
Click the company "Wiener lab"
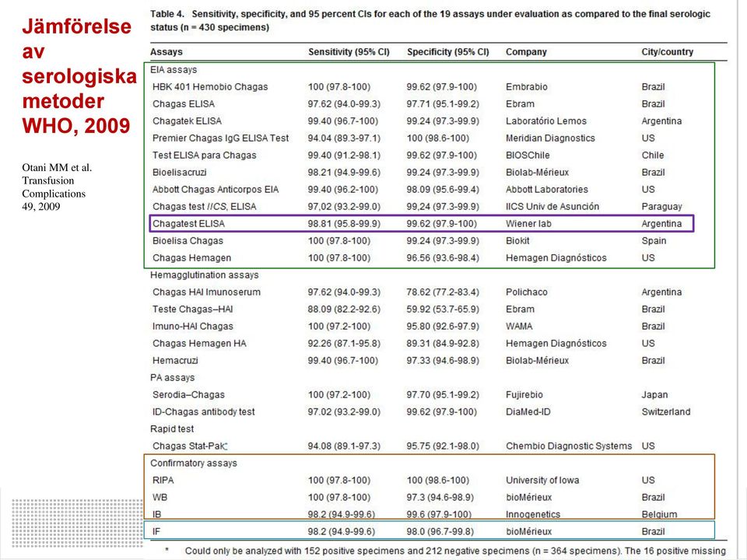(x=528, y=224)
